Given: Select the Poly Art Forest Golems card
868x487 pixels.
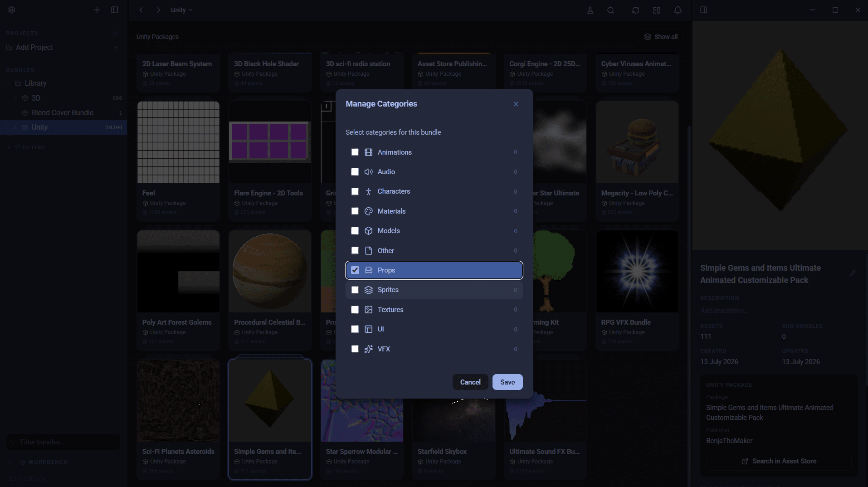Looking at the screenshot, I should pos(178,290).
